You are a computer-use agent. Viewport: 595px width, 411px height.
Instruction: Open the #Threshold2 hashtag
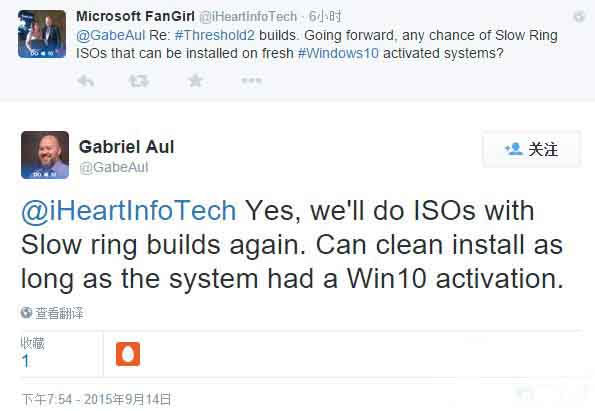point(215,35)
